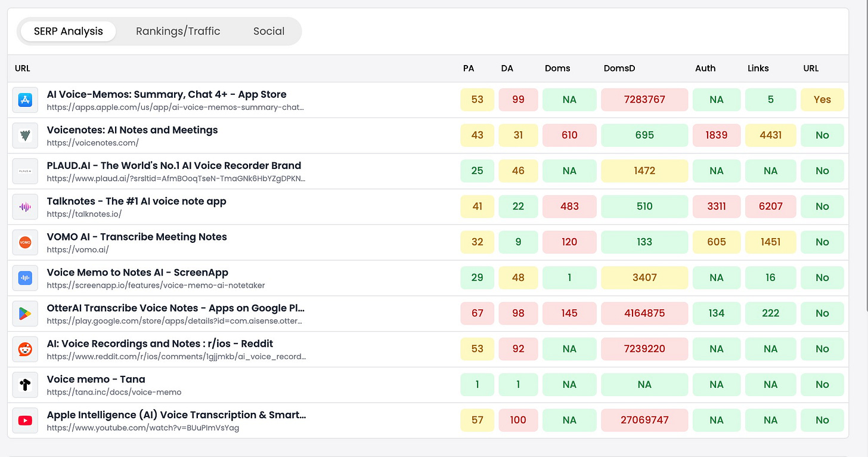Image resolution: width=868 pixels, height=457 pixels.
Task: Click the DA value 99 cell
Action: point(519,100)
